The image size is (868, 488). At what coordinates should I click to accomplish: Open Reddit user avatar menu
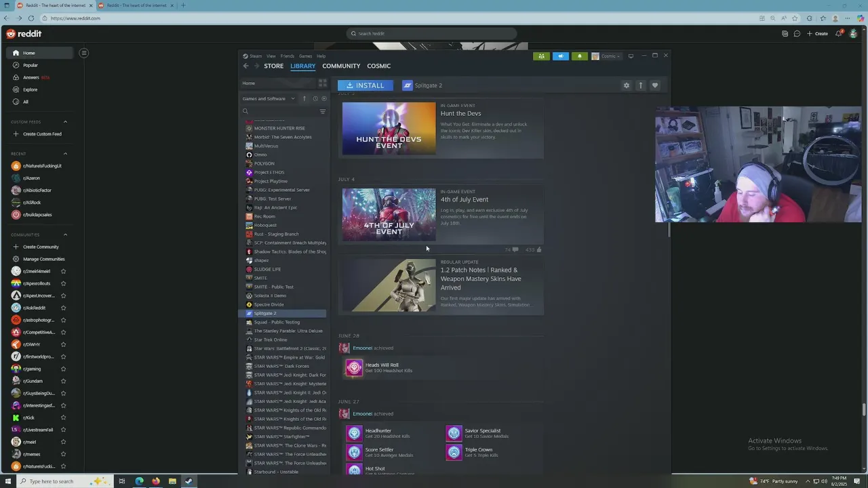click(x=853, y=33)
